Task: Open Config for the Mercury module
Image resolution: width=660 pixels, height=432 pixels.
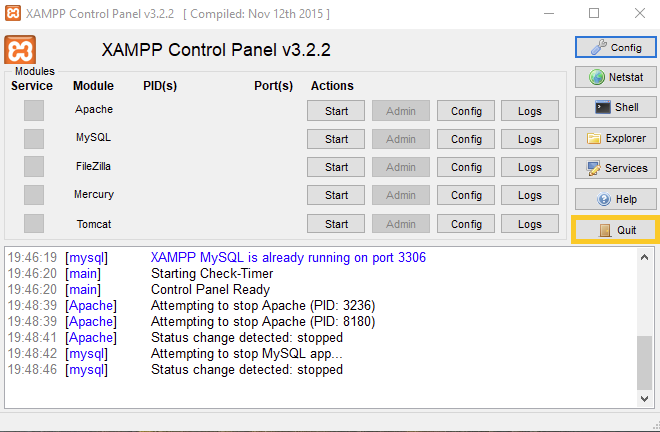Action: 466,195
